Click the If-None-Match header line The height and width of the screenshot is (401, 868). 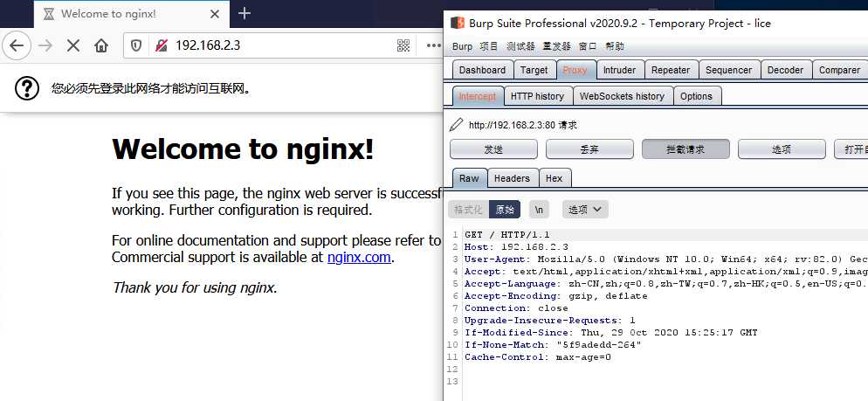click(553, 344)
